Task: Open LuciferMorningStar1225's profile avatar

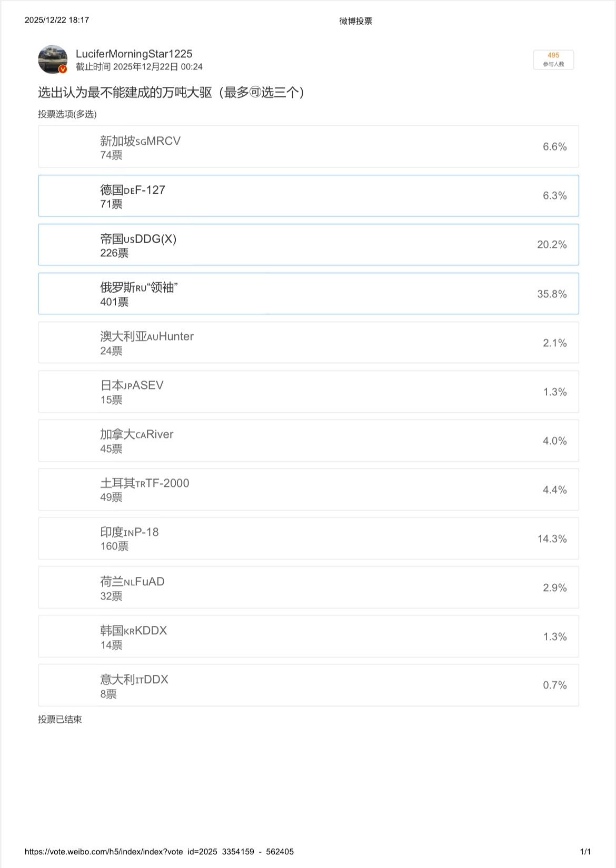Action: [53, 58]
